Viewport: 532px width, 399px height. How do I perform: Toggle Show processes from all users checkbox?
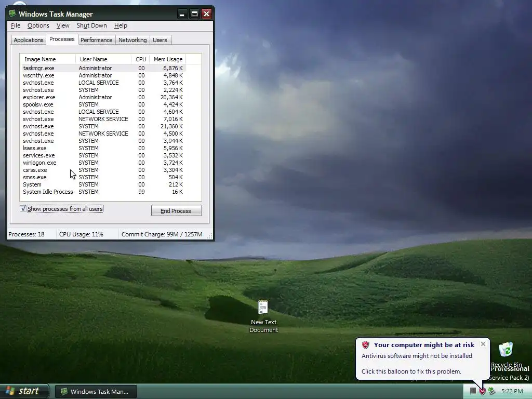(23, 209)
